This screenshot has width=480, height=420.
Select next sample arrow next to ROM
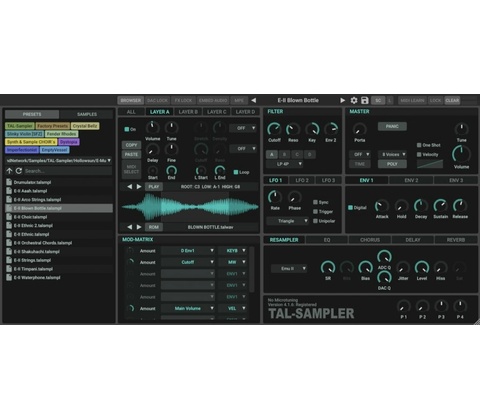pos(139,227)
